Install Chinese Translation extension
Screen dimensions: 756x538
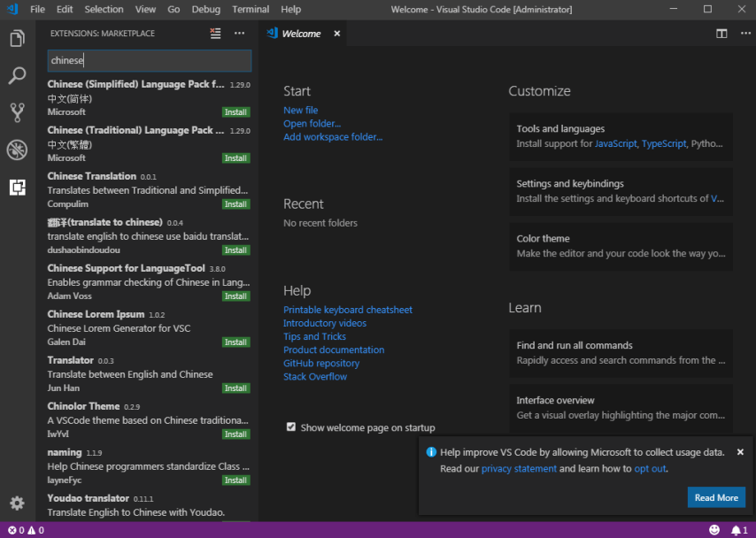click(235, 204)
